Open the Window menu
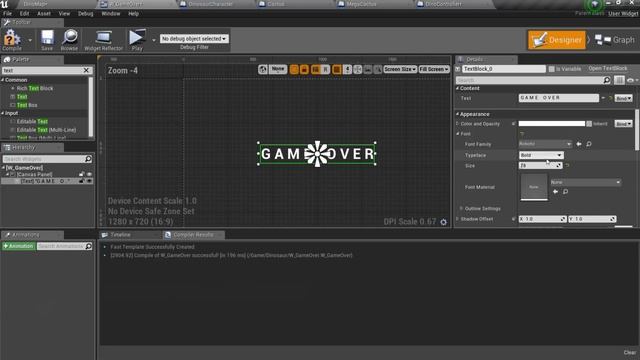Image resolution: width=640 pixels, height=360 pixels. (x=111, y=13)
